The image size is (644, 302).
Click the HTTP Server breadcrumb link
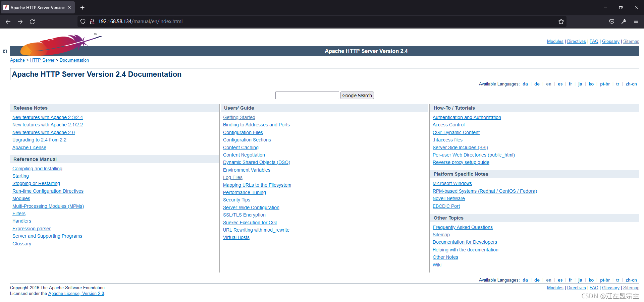[x=42, y=60]
